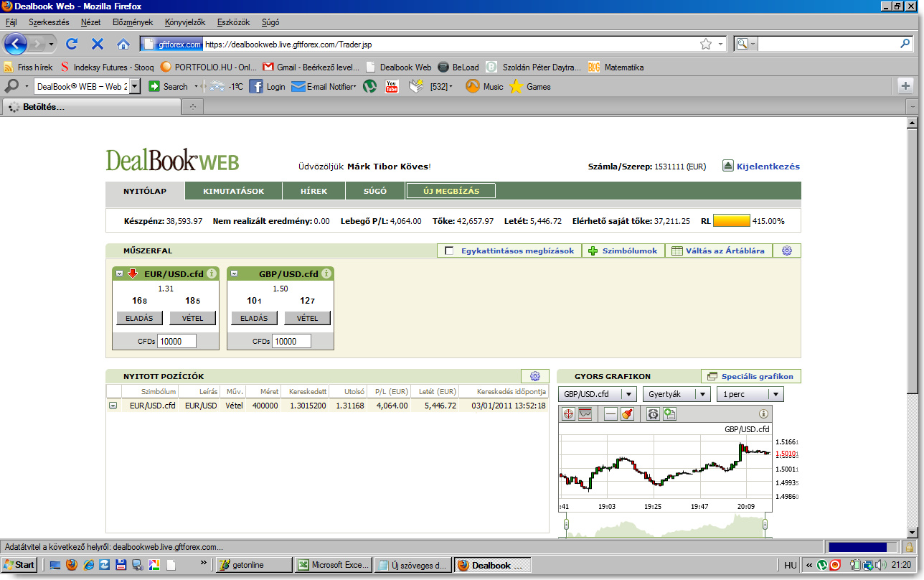924x580 pixels.
Task: Open settings gear in Nyitott pozíciók header
Action: pos(534,376)
